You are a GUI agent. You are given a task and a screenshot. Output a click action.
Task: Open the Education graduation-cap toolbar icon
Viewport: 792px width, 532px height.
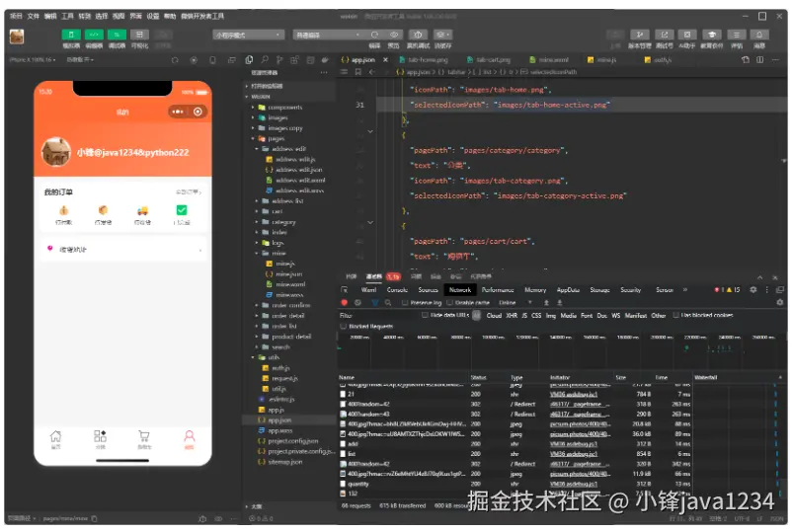(712, 35)
